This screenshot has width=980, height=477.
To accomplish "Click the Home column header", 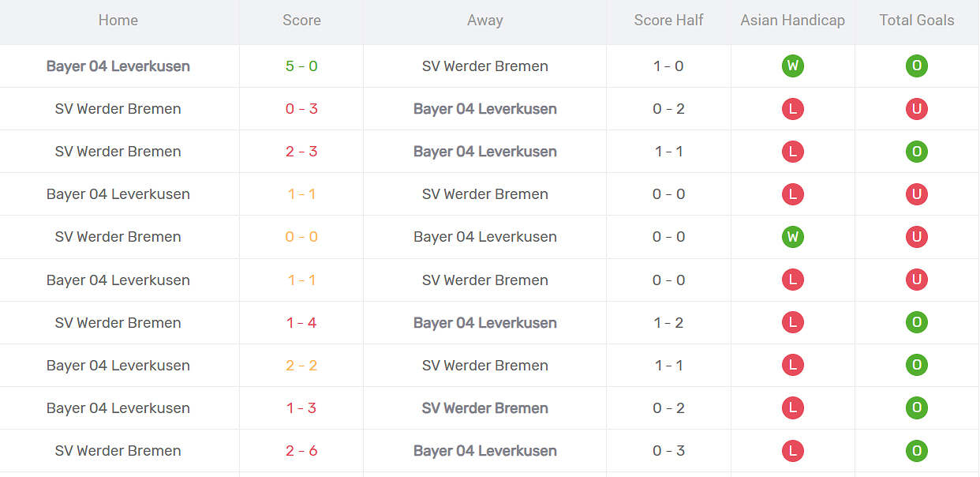I will click(x=118, y=21).
